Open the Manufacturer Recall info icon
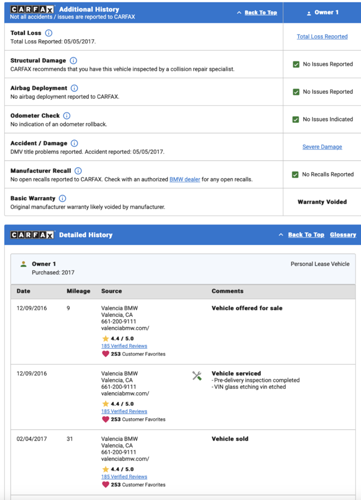The image size is (361, 500). (x=78, y=171)
